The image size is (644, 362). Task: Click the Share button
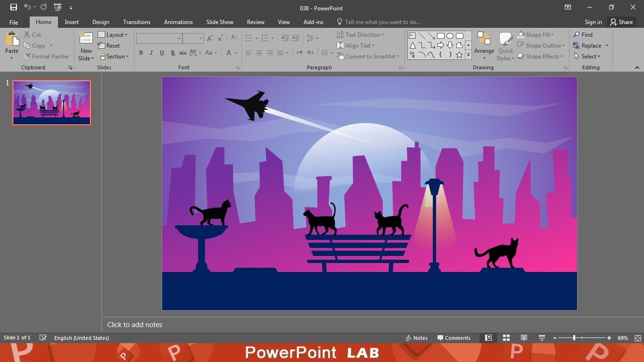point(621,22)
